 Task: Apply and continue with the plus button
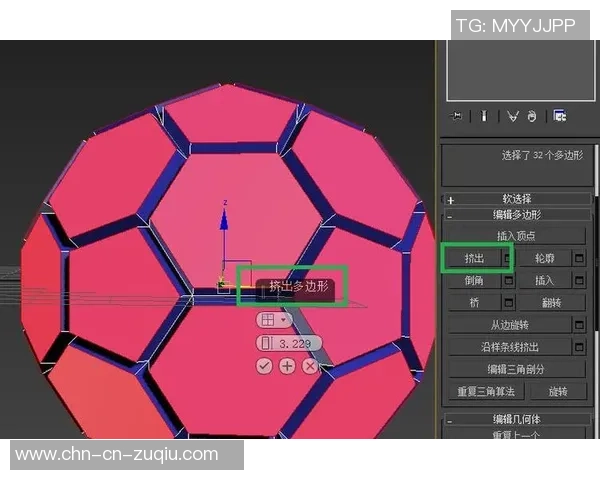click(x=287, y=366)
